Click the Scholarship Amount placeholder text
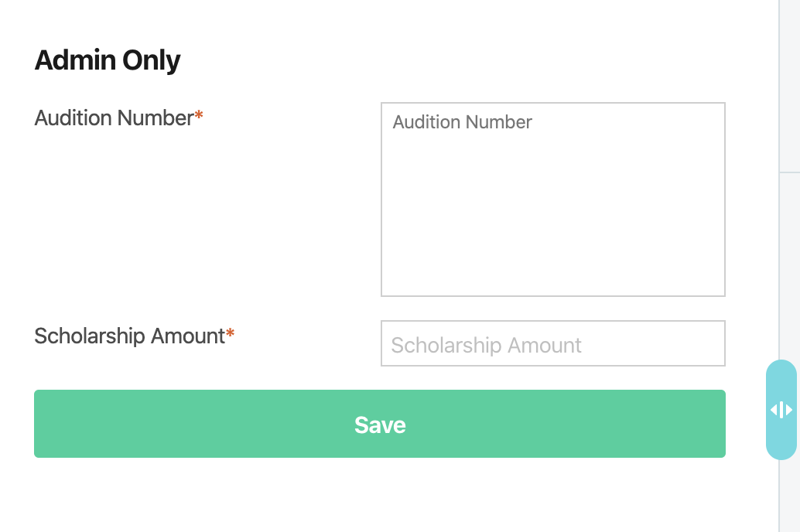The image size is (800, 532). click(x=486, y=346)
